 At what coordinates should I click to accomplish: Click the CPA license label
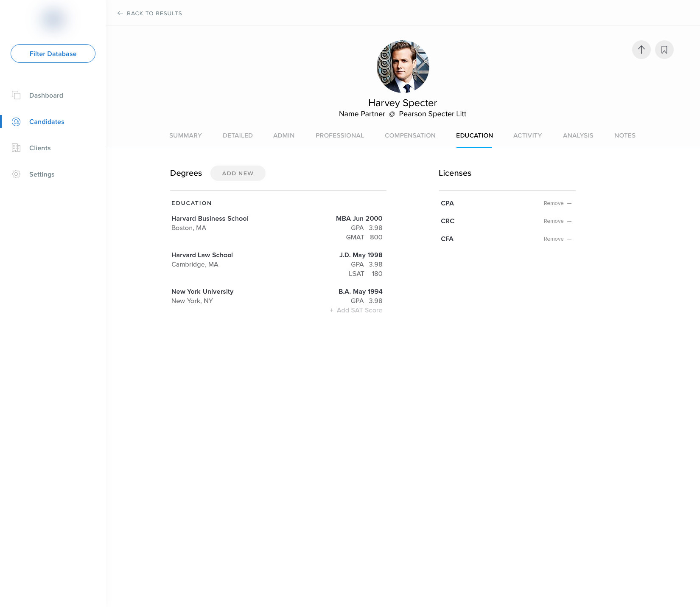[447, 203]
